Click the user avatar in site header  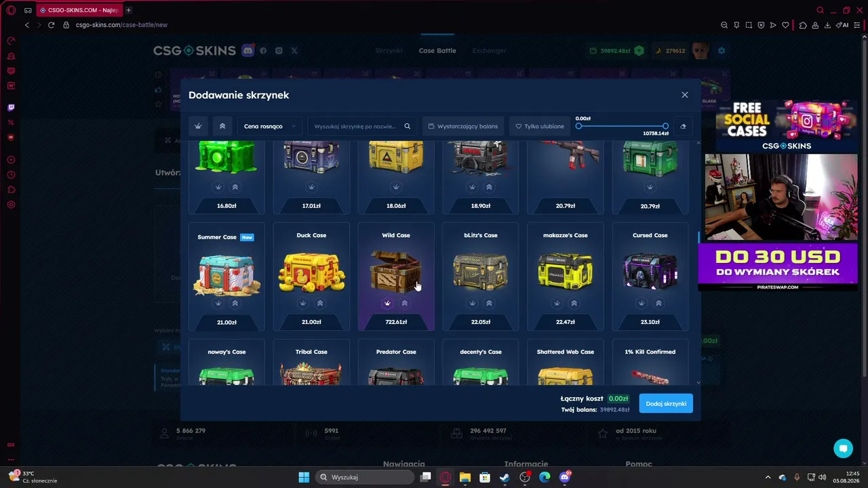coord(701,51)
